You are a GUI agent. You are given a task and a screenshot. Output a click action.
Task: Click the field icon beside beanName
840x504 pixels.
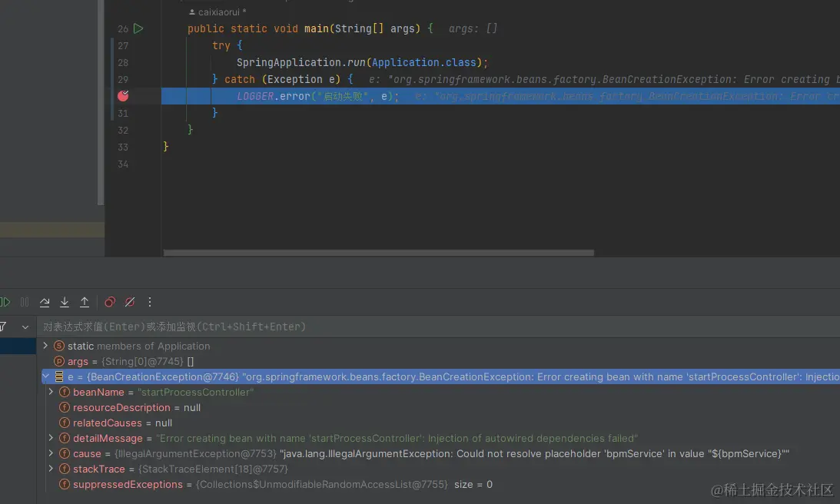(x=65, y=392)
